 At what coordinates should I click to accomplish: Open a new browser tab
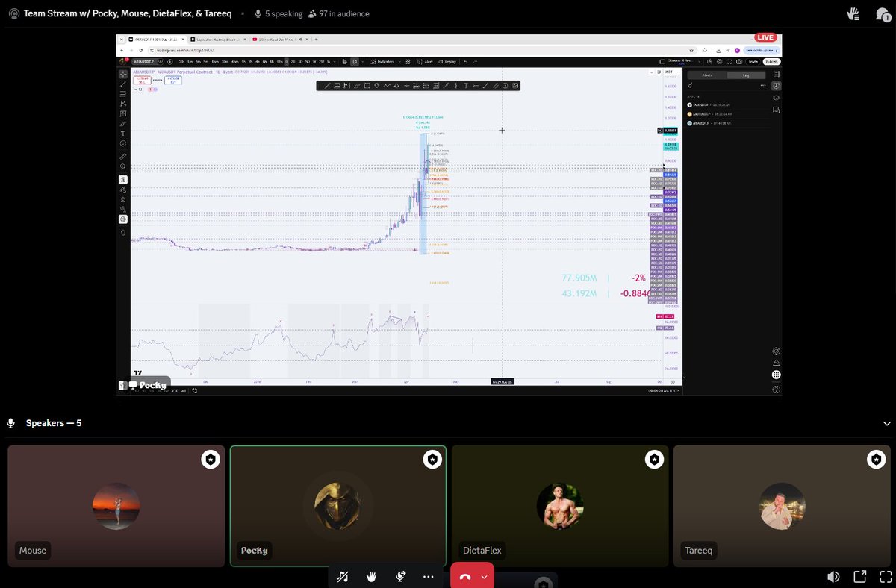pyautogui.click(x=316, y=40)
